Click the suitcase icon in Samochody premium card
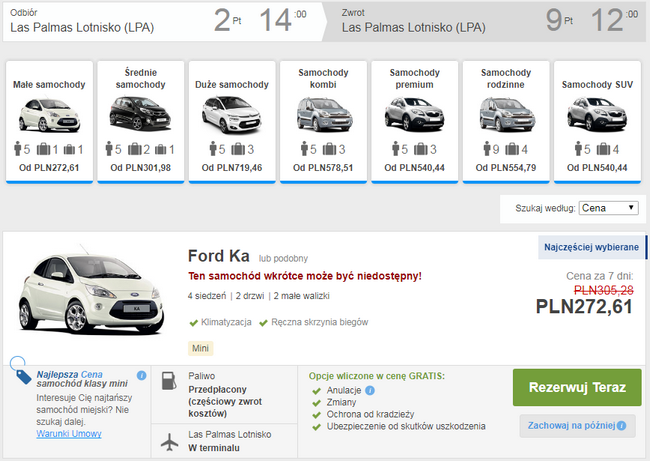This screenshot has height=461, width=650. tap(420, 149)
